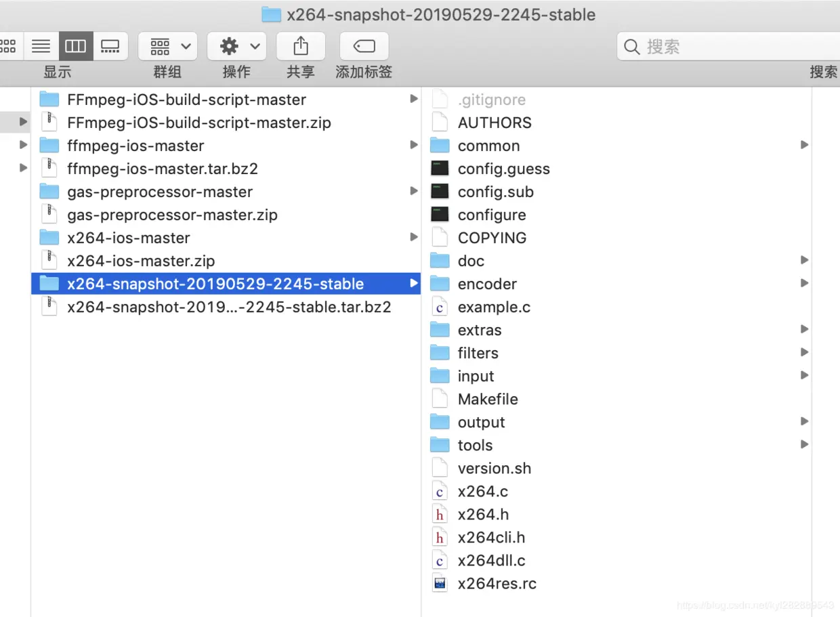Select the Makefile icon
Image resolution: width=840 pixels, height=617 pixels.
[440, 399]
